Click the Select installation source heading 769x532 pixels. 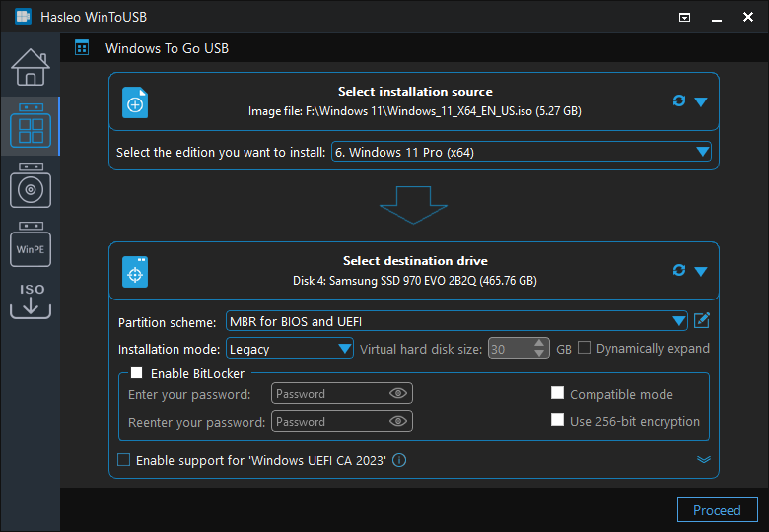point(415,92)
